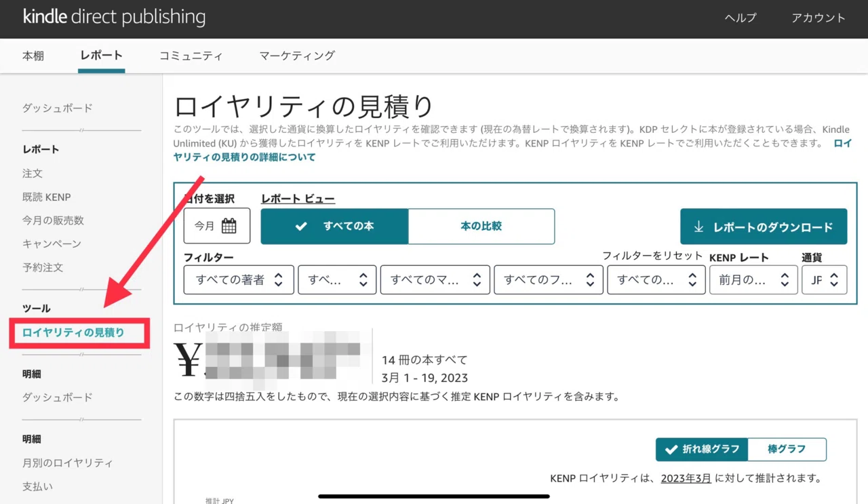Click the KENP レート label
The image size is (868, 504).
pyautogui.click(x=739, y=258)
